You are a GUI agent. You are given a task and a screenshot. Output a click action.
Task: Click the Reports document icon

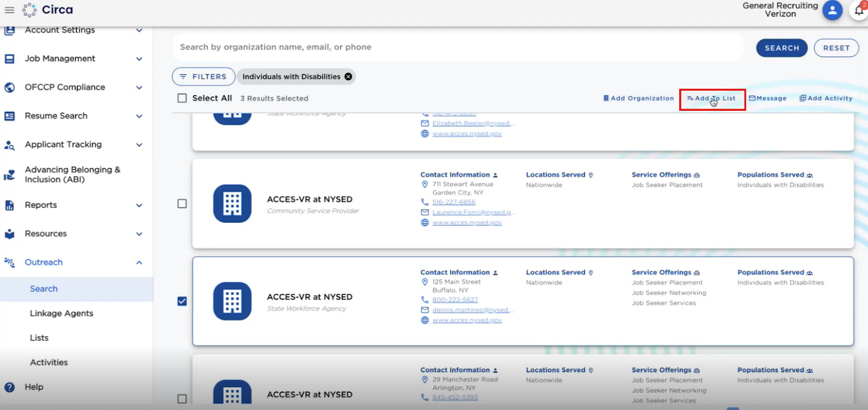click(x=9, y=205)
